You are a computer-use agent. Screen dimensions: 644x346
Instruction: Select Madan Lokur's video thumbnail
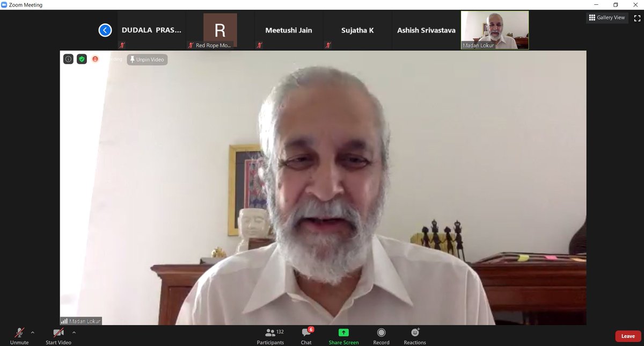[495, 31]
